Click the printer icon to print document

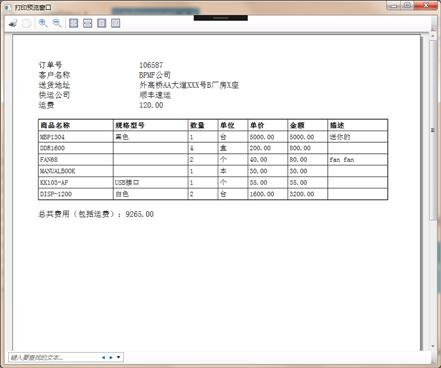[x=13, y=23]
